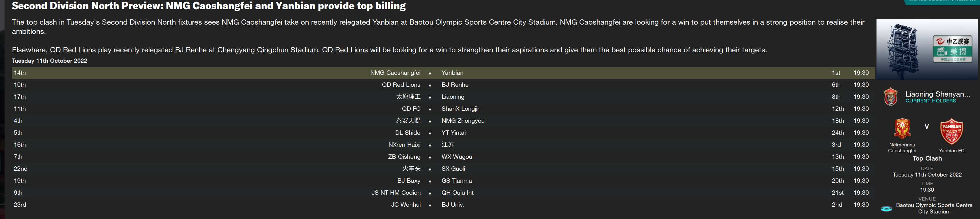Image resolution: width=980 pixels, height=219 pixels.
Task: Click Liaoning away team in fixtures list
Action: (x=453, y=97)
